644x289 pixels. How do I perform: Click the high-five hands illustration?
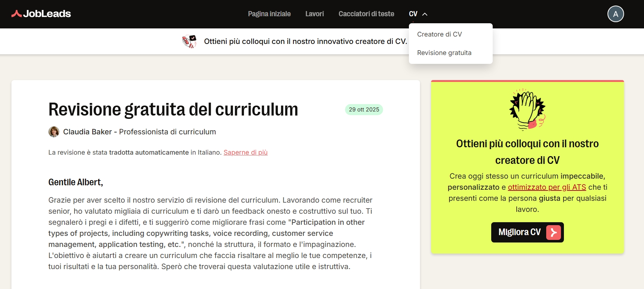click(x=527, y=110)
